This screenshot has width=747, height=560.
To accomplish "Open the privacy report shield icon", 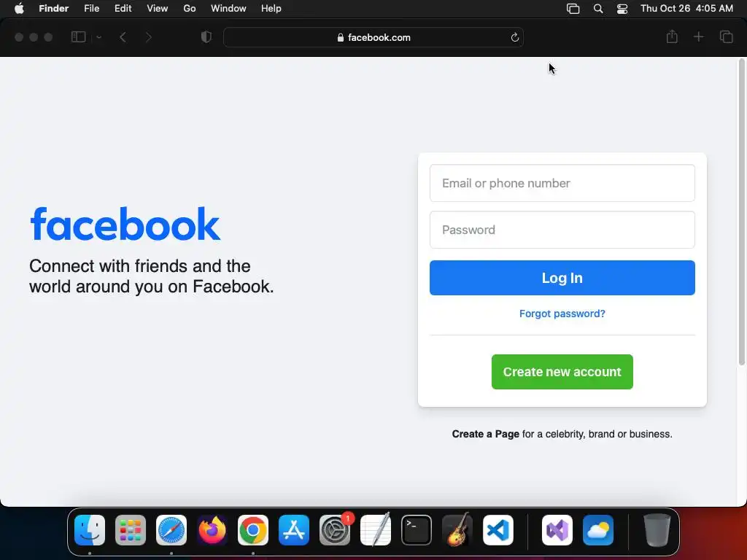I will point(206,37).
